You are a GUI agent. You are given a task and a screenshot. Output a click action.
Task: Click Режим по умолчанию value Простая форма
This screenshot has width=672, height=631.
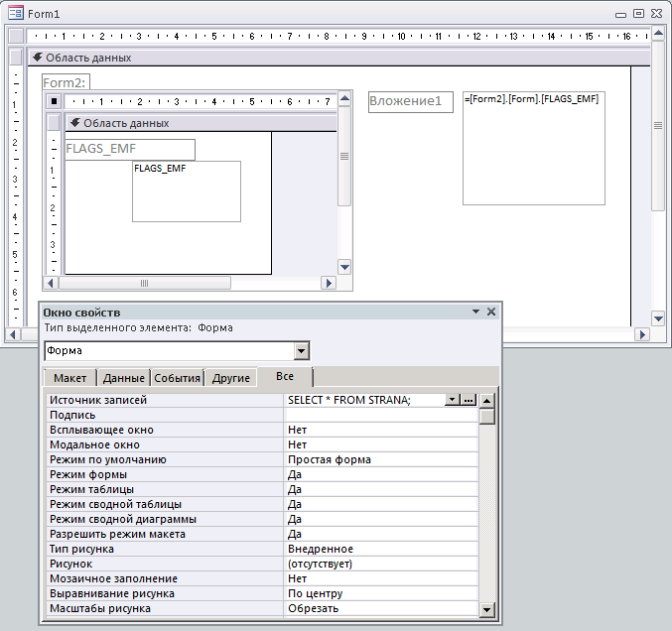pyautogui.click(x=381, y=459)
